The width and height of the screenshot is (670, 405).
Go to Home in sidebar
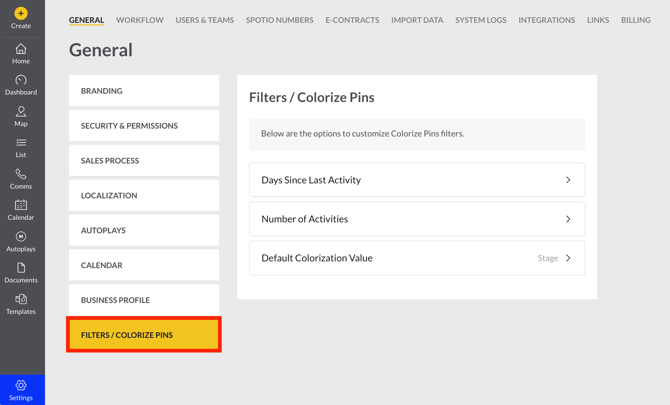click(x=21, y=54)
